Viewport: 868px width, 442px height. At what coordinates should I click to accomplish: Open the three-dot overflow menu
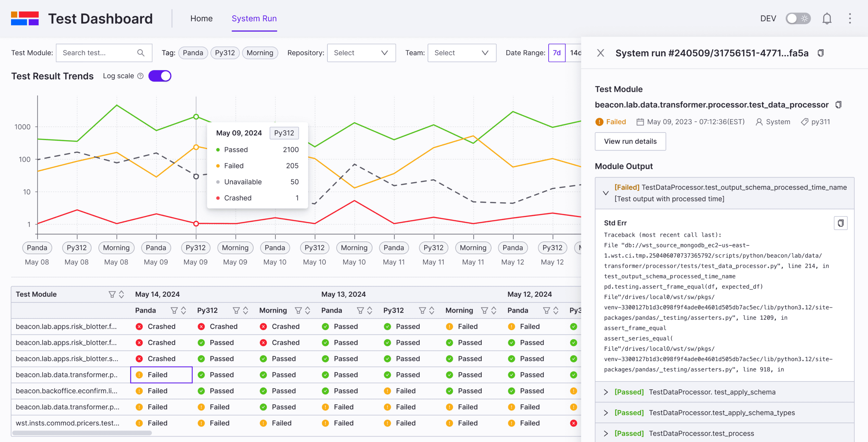click(849, 19)
